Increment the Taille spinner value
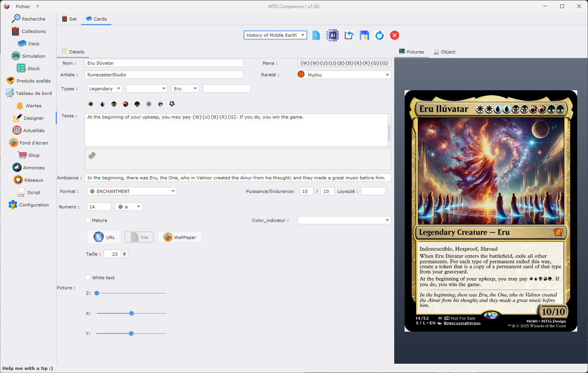Viewport: 588px width, 373px height. click(x=124, y=253)
